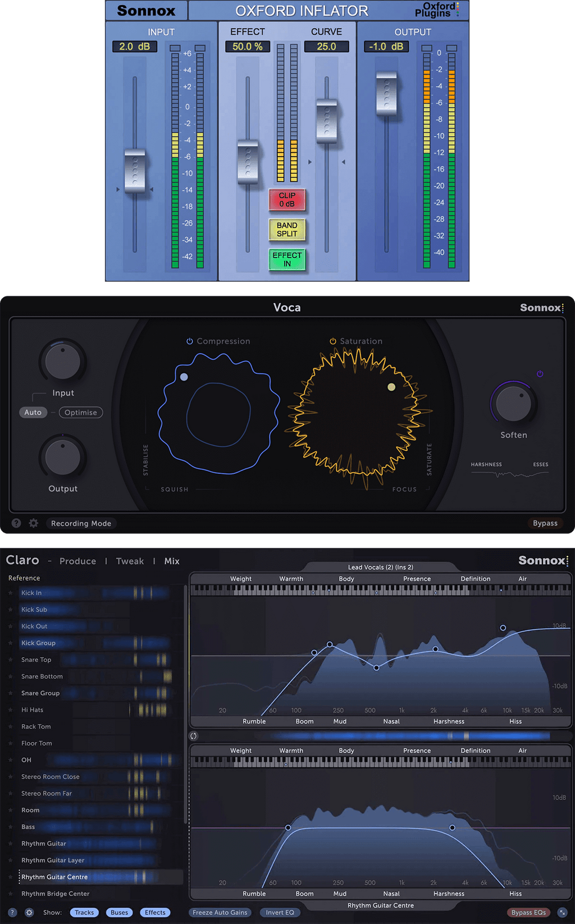Select the effect value field showing 50.0 %
Image resolution: width=575 pixels, height=924 pixels.
tap(248, 47)
